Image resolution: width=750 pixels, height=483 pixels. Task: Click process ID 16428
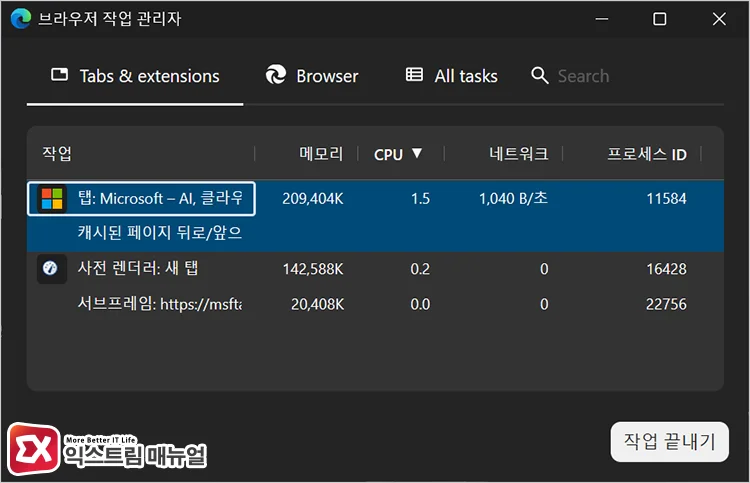(x=666, y=269)
